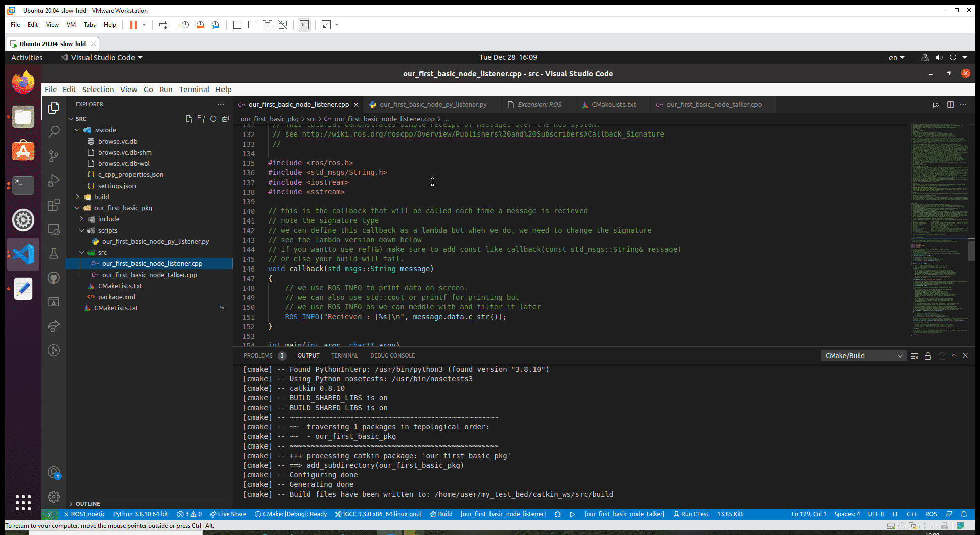Image resolution: width=980 pixels, height=535 pixels.
Task: Toggle the output scroll lock
Action: [928, 356]
